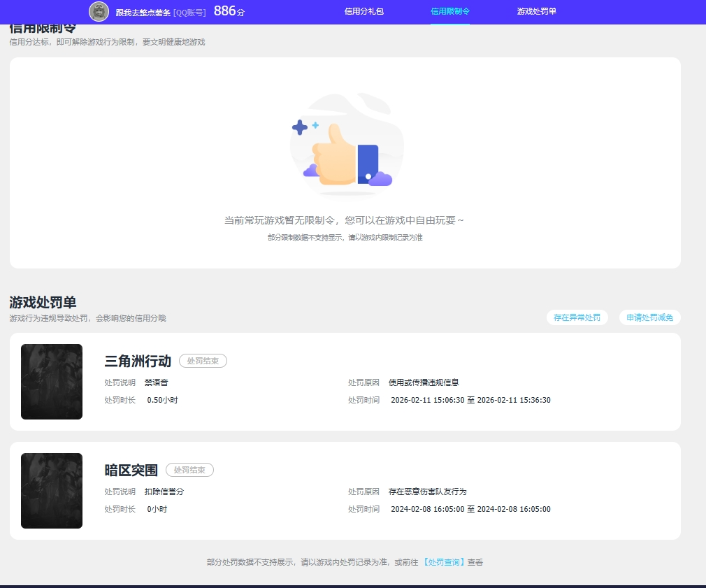Click 存在异常处罚 button
The height and width of the screenshot is (588, 706).
pyautogui.click(x=577, y=317)
